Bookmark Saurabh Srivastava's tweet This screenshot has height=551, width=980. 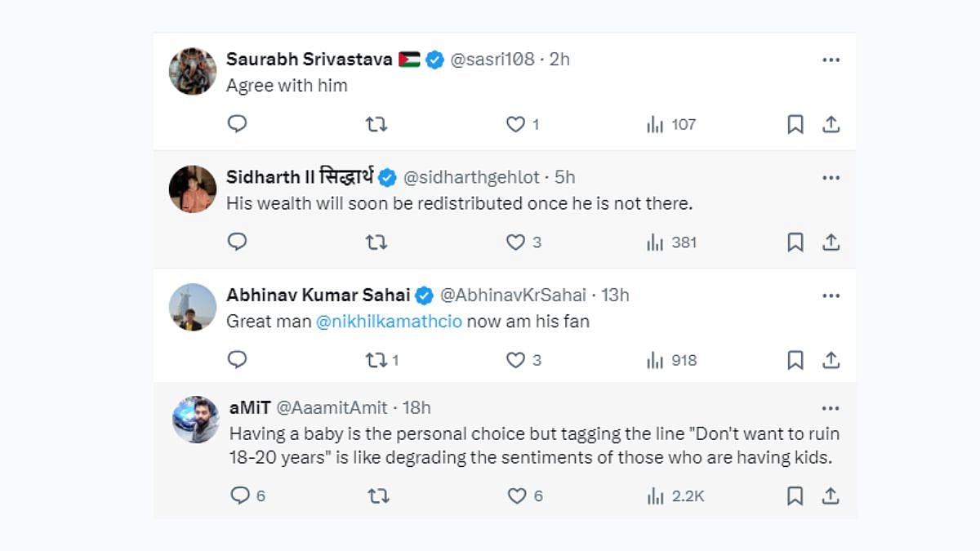[x=795, y=124]
